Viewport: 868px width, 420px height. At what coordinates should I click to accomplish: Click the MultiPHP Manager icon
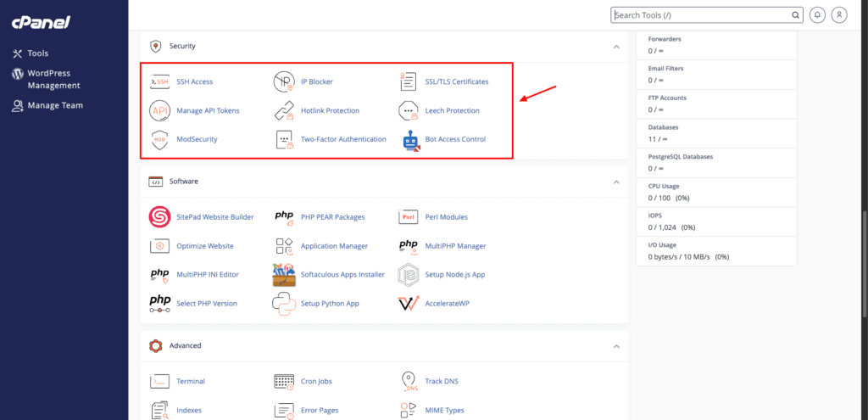coord(409,245)
